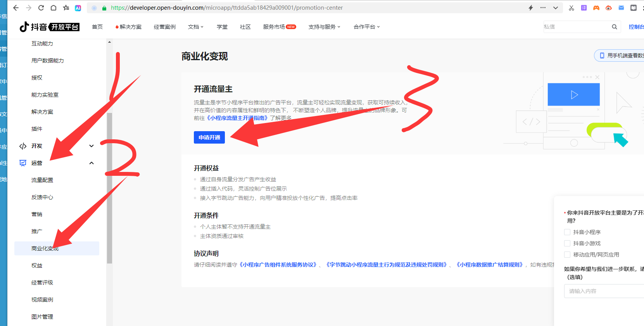Play the blue video illustration

pyautogui.click(x=574, y=95)
